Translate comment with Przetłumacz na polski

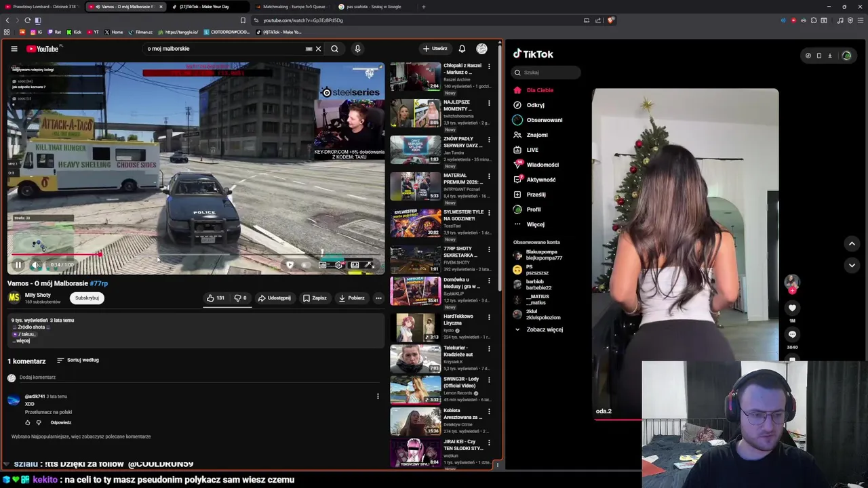(x=48, y=412)
